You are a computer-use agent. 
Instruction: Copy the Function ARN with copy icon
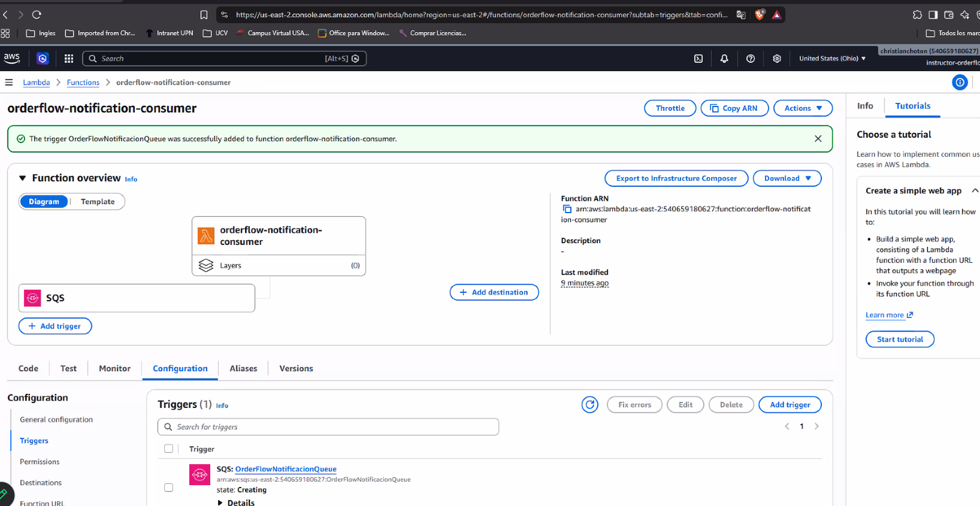[x=567, y=209]
